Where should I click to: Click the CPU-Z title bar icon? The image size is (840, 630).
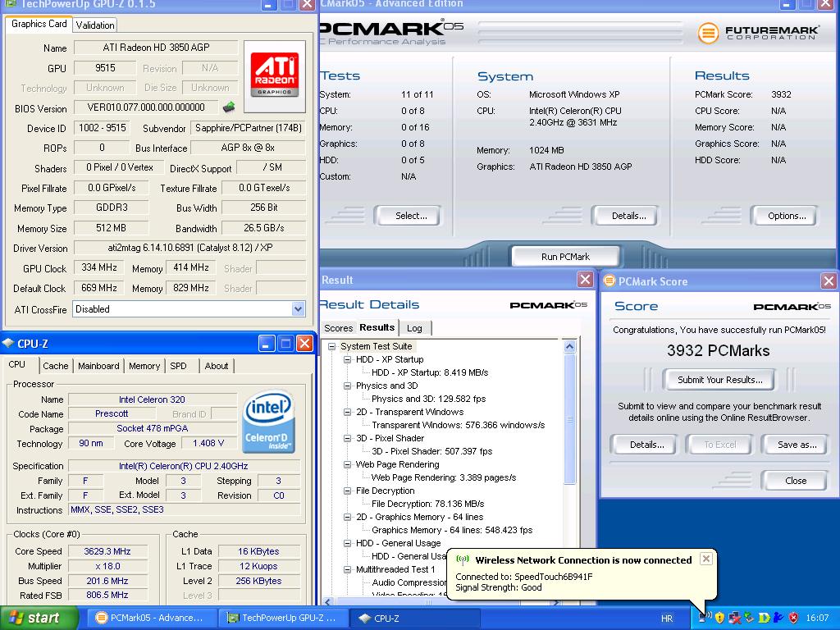coord(8,344)
